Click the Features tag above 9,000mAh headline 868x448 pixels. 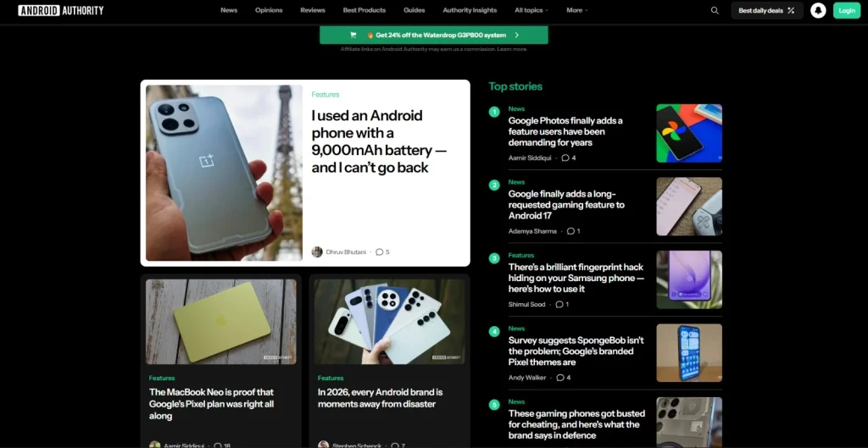pyautogui.click(x=325, y=95)
